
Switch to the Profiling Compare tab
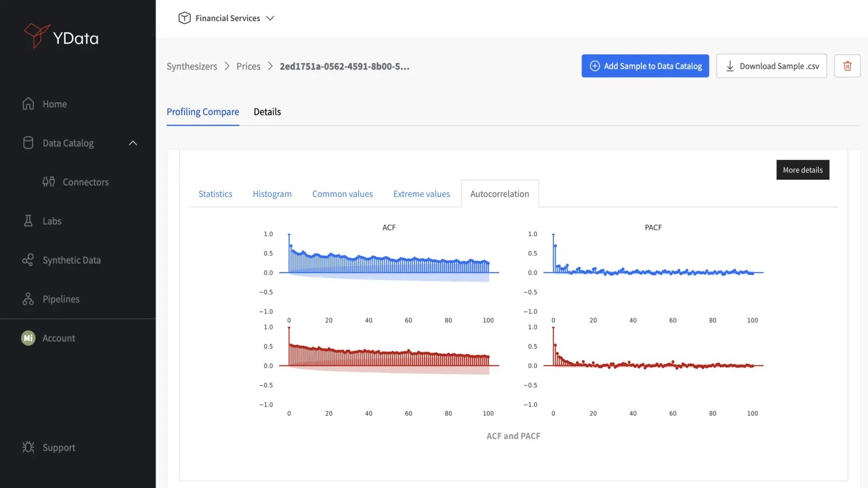(x=203, y=112)
